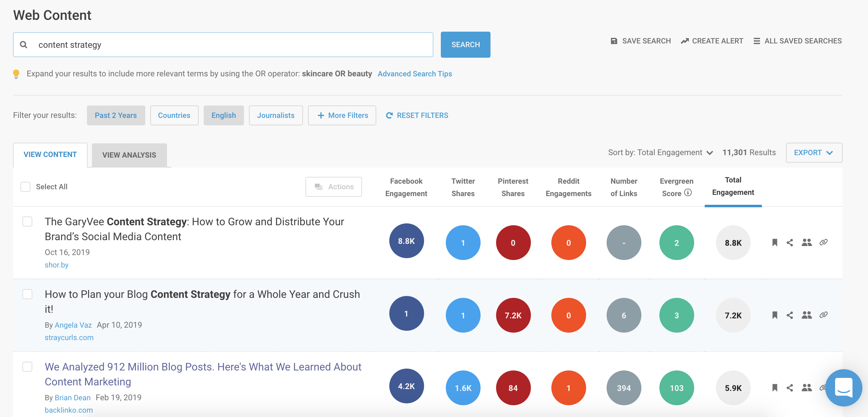This screenshot has height=417, width=868.
Task: Click Evergreen Score info icon
Action: [688, 193]
